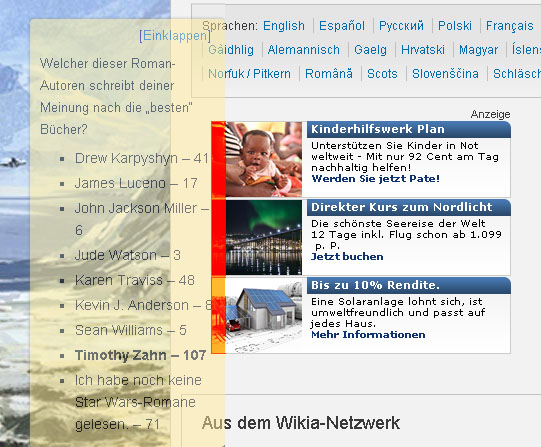Open the Magyar language version
This screenshot has height=447, width=541.
tap(479, 50)
